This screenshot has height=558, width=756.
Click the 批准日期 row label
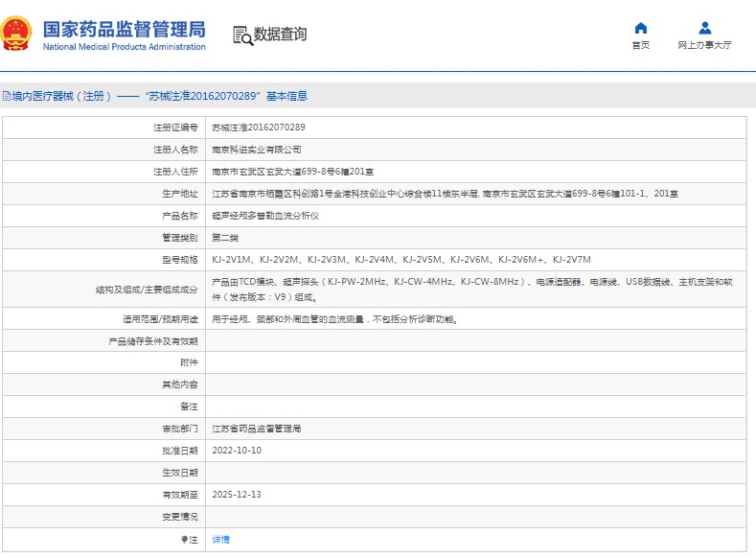[x=180, y=451]
